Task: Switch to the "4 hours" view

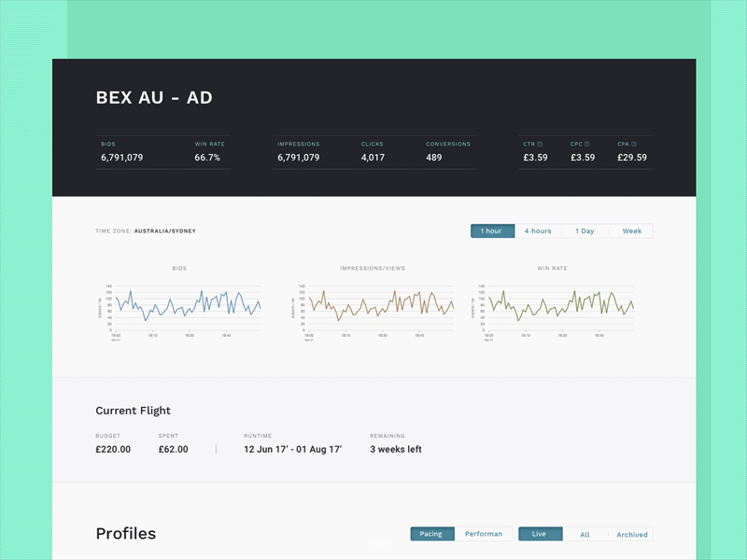Action: [x=539, y=231]
